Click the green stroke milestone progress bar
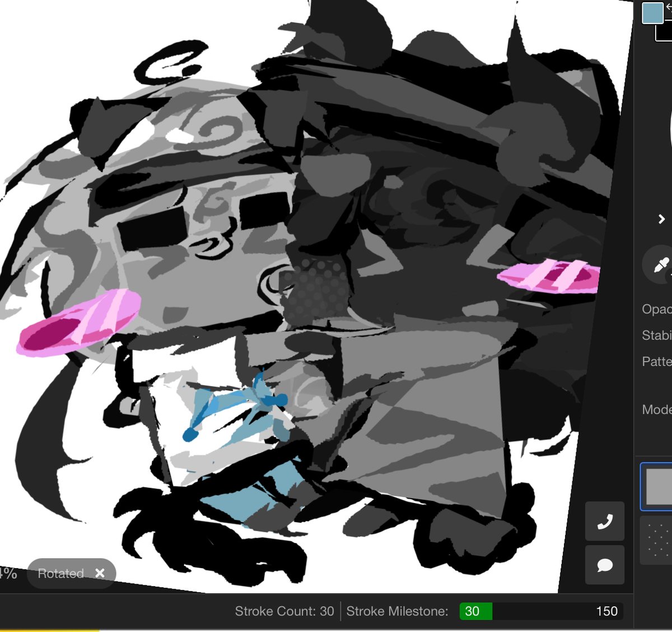Viewport: 672px width, 632px height. click(x=475, y=611)
